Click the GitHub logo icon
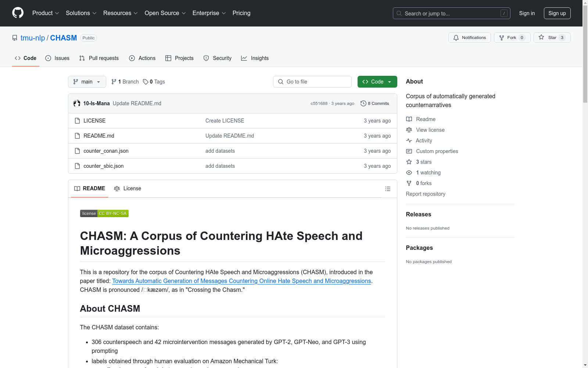This screenshot has width=588, height=368. [x=18, y=13]
